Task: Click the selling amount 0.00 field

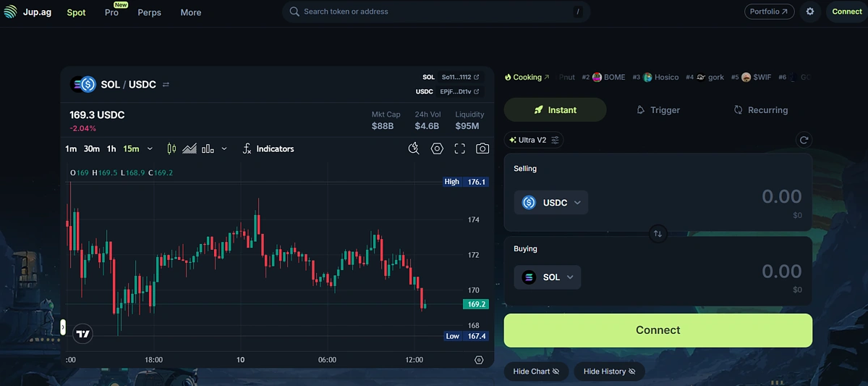Action: [x=782, y=196]
